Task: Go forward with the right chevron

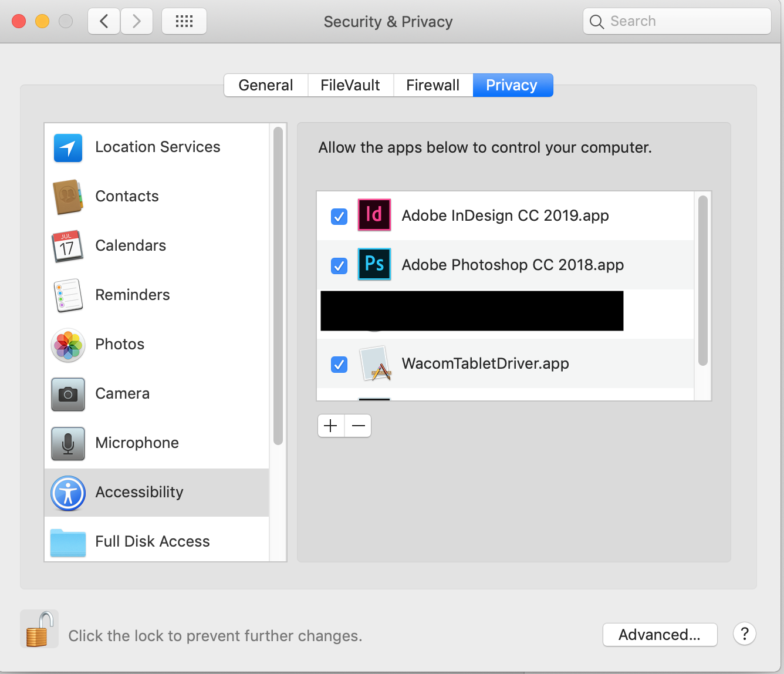Action: 137,22
